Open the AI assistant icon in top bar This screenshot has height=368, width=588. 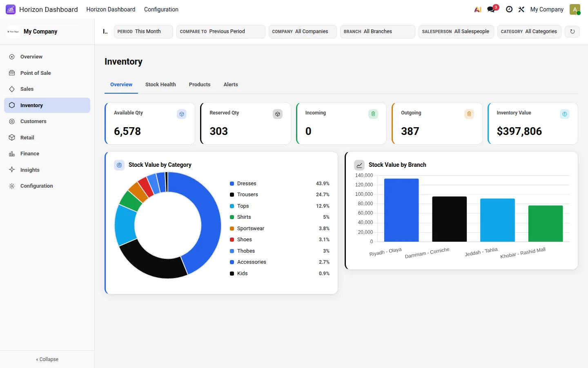478,9
